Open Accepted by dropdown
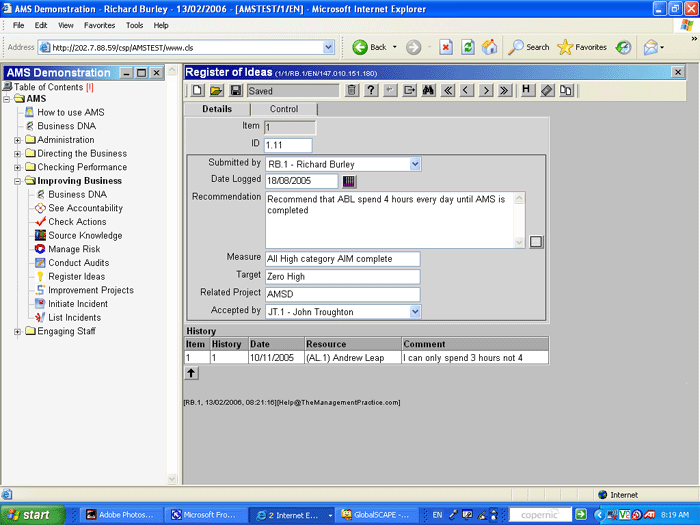This screenshot has width=700, height=525. [415, 312]
